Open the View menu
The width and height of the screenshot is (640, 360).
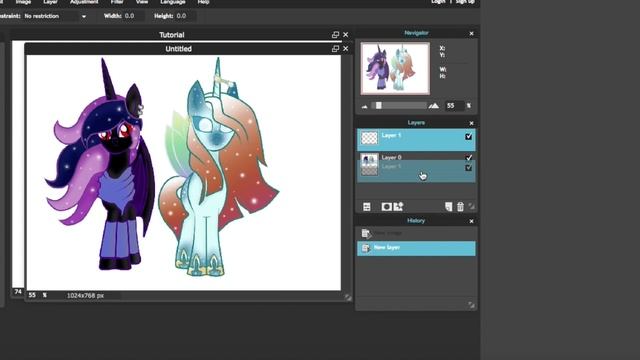pos(142,2)
